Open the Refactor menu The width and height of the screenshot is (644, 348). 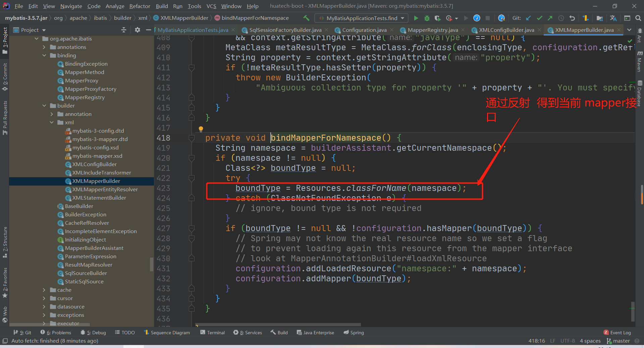pyautogui.click(x=140, y=6)
